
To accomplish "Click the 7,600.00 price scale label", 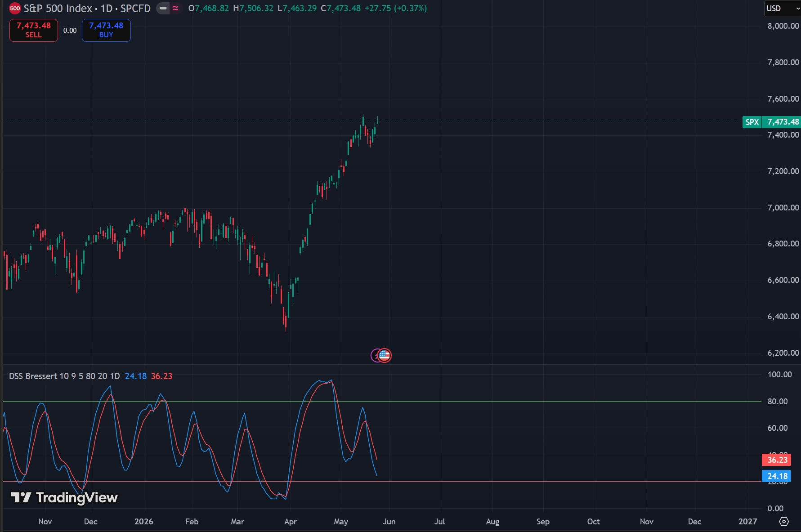I will [x=783, y=99].
